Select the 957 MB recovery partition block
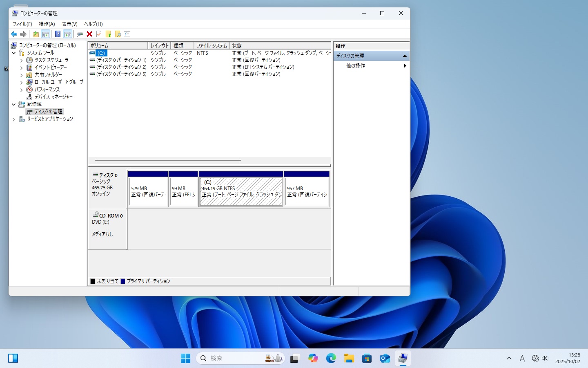 coord(307,192)
